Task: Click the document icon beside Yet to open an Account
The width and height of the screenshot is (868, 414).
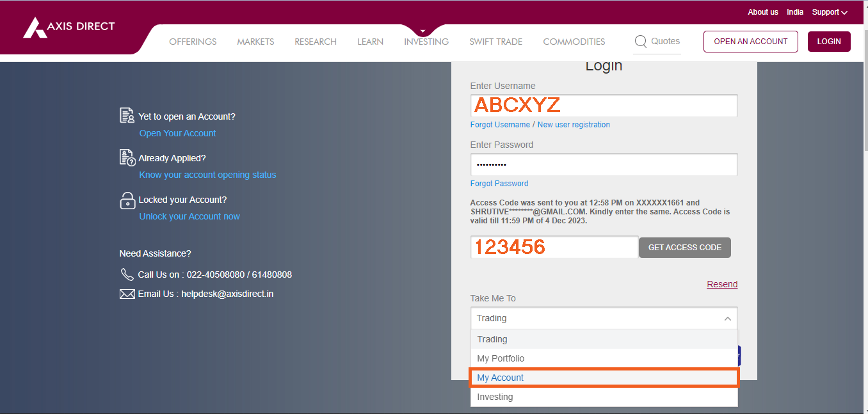Action: click(x=127, y=116)
